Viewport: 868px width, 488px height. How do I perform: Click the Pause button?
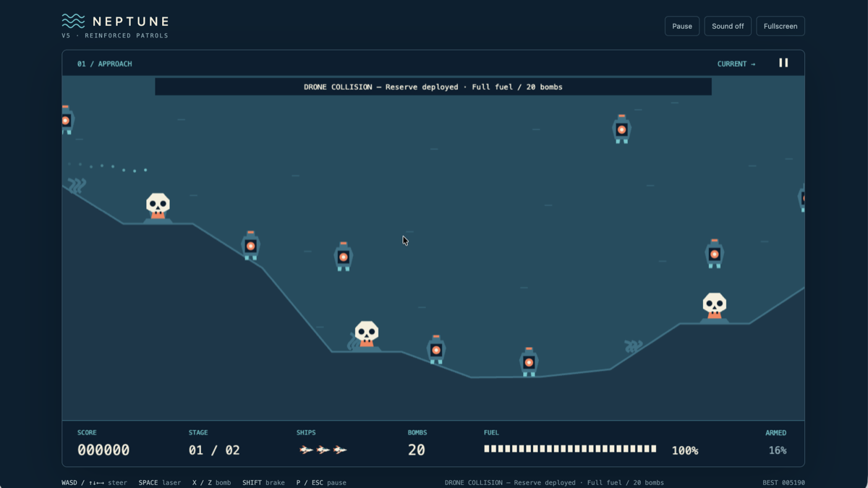(x=682, y=26)
